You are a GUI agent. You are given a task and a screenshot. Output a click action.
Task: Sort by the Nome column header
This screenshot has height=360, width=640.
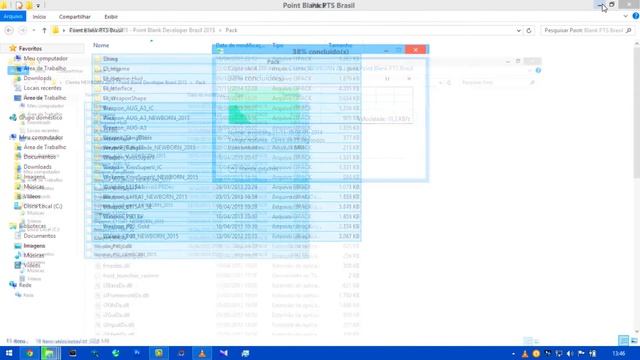[x=101, y=45]
